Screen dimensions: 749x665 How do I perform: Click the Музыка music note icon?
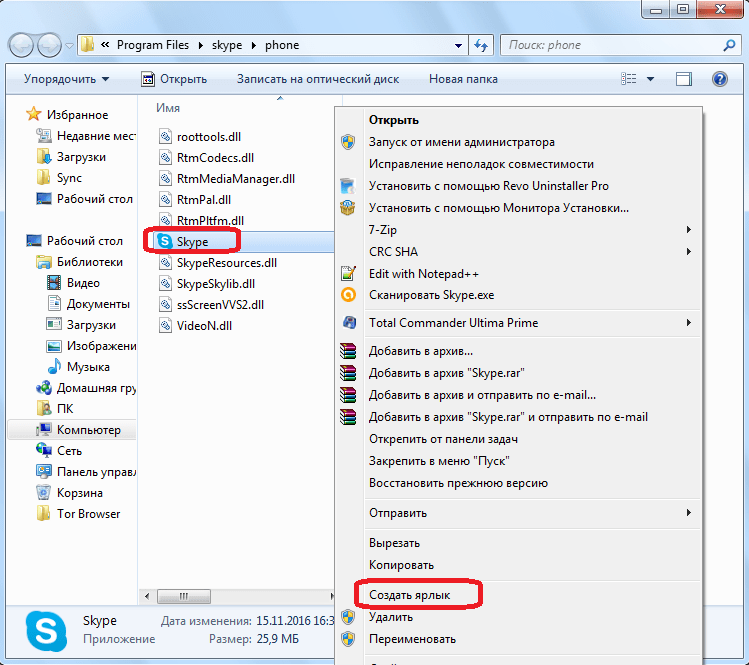click(54, 366)
